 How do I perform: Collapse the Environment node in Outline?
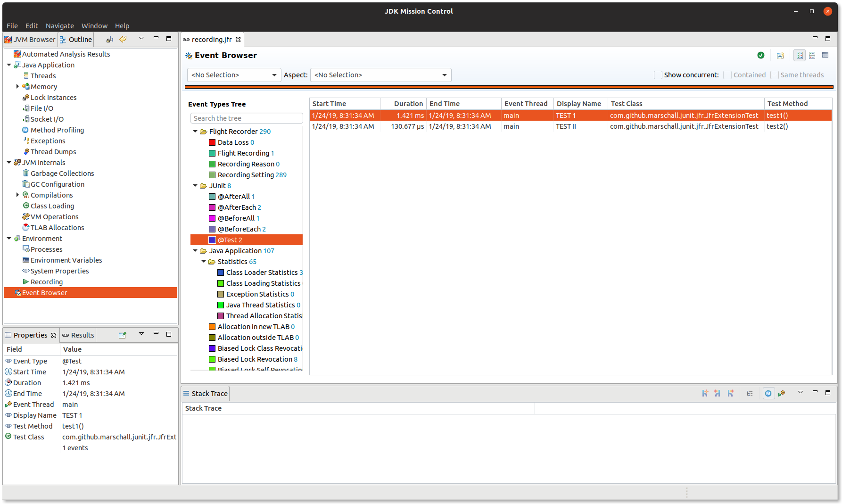(x=9, y=238)
